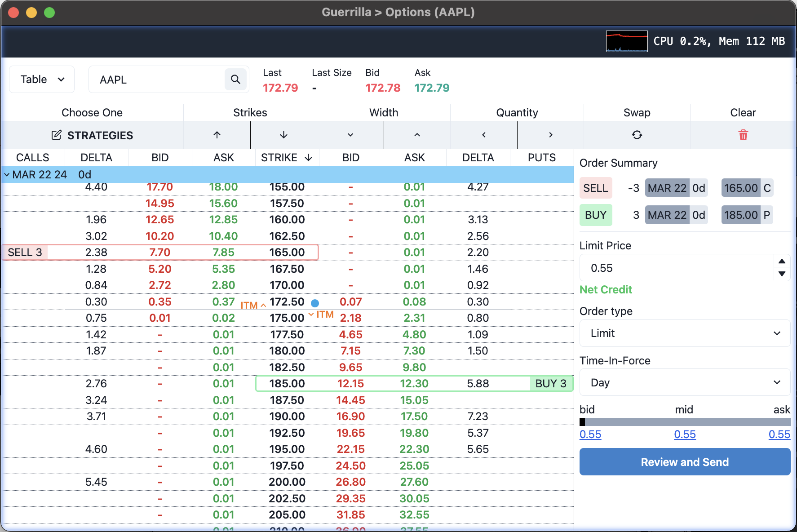Click put bid 7.15 at 180.00 strike
Image resolution: width=797 pixels, height=532 pixels.
coord(351,351)
